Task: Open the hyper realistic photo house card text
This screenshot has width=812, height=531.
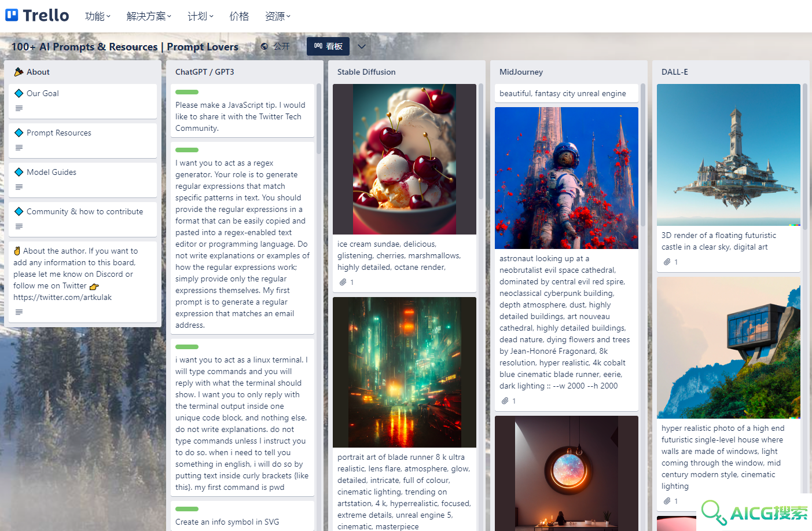Action: coord(723,457)
